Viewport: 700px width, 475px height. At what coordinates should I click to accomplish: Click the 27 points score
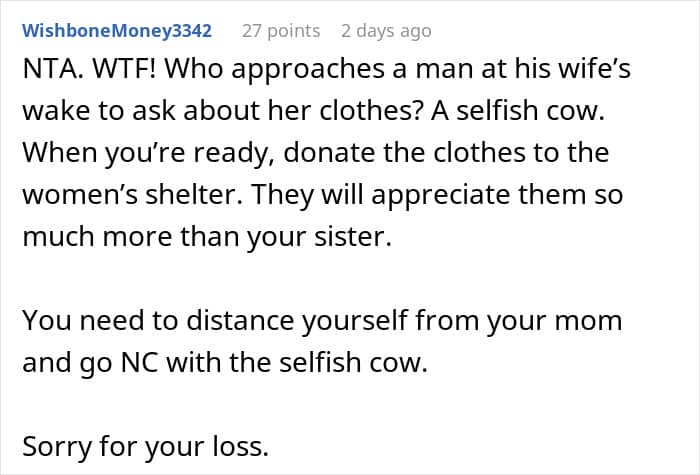click(x=281, y=30)
